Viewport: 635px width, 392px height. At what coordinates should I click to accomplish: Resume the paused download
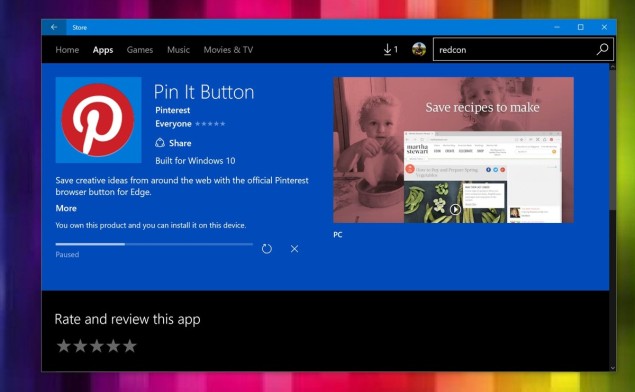click(266, 249)
